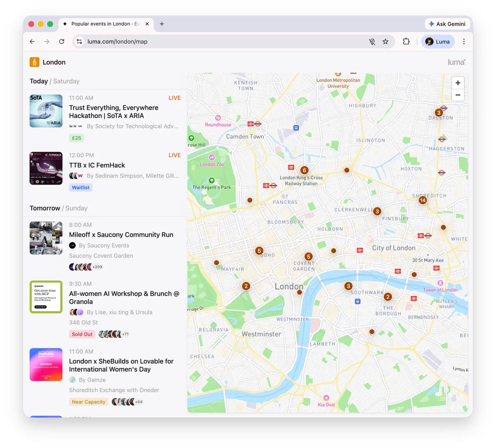This screenshot has width=496, height=448.
Task: Click the Shoreditch cluster marker with 14
Action: 422,200
